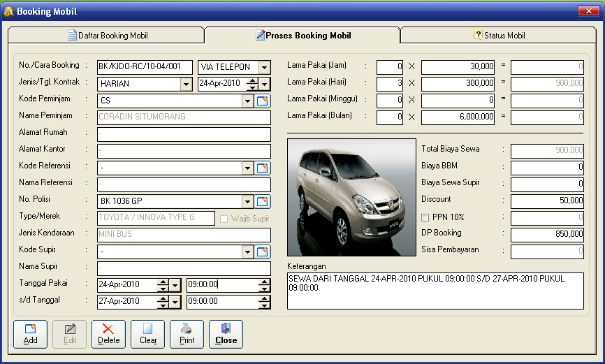Open lookup icon beside Kode Peminjam

[263, 101]
